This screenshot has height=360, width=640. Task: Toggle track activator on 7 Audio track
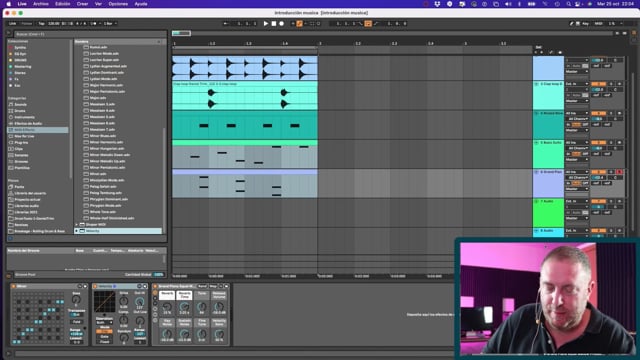click(598, 201)
